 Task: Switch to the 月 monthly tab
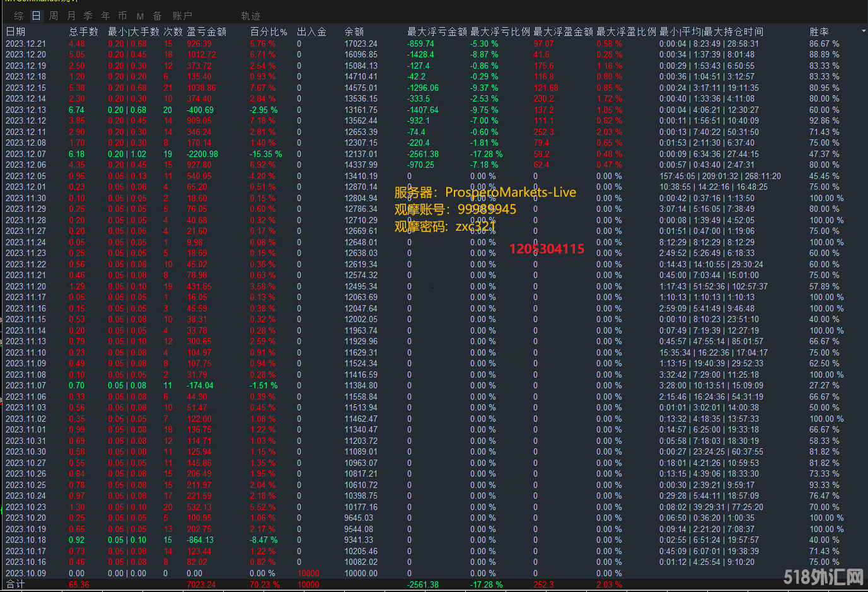tap(71, 16)
